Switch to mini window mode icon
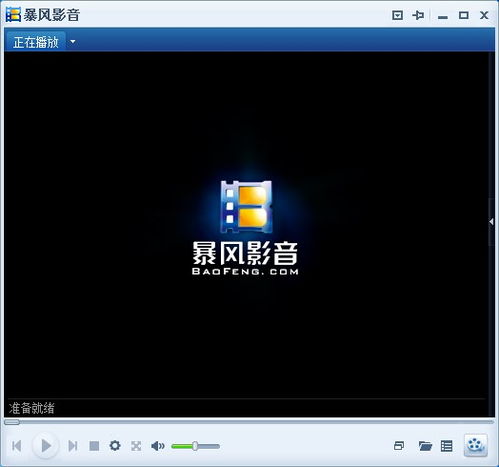This screenshot has height=467, width=499. click(399, 446)
